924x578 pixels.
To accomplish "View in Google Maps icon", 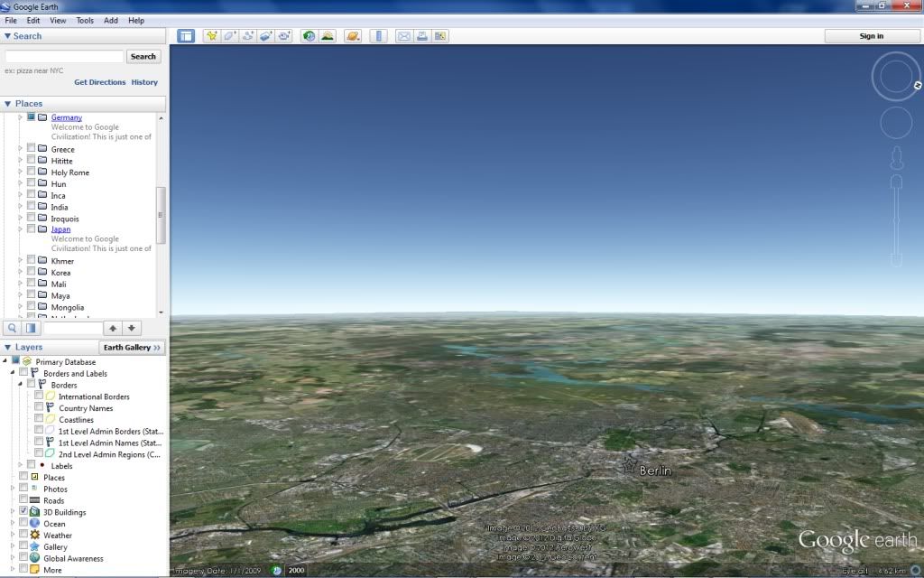I will pyautogui.click(x=440, y=36).
